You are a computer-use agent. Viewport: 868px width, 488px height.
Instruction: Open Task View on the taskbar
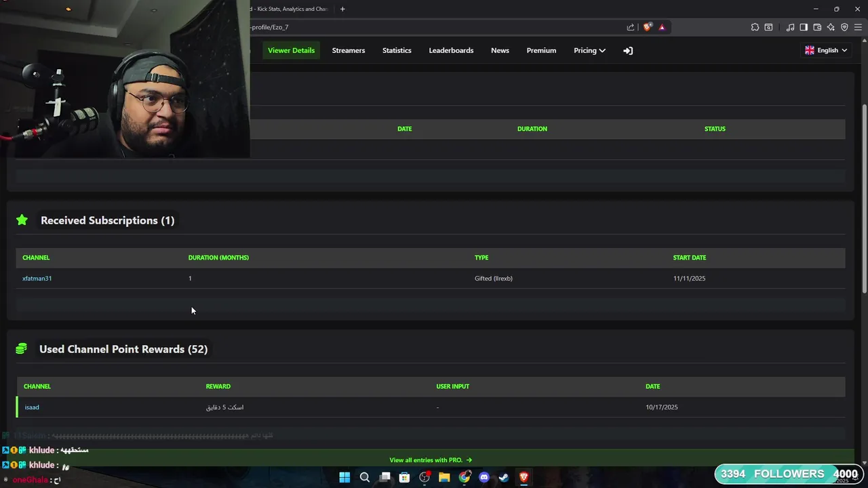pyautogui.click(x=384, y=477)
